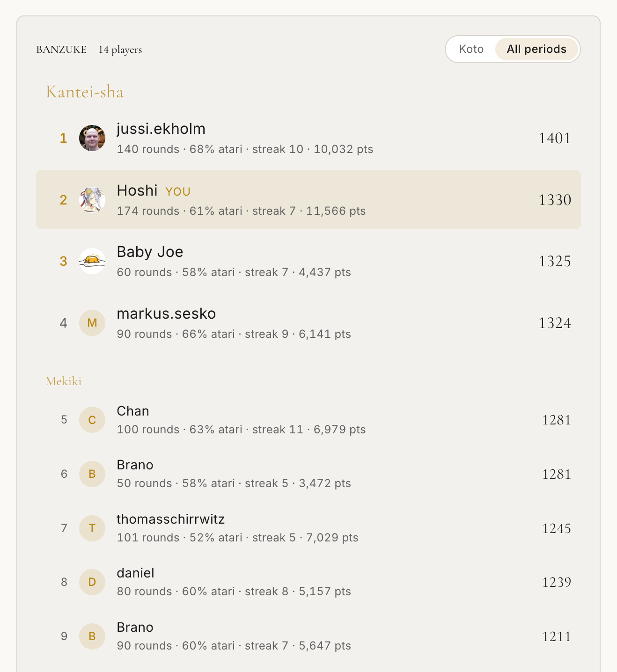617x672 pixels.
Task: Click the B avatar for rank 6 Brano
Action: click(x=92, y=474)
